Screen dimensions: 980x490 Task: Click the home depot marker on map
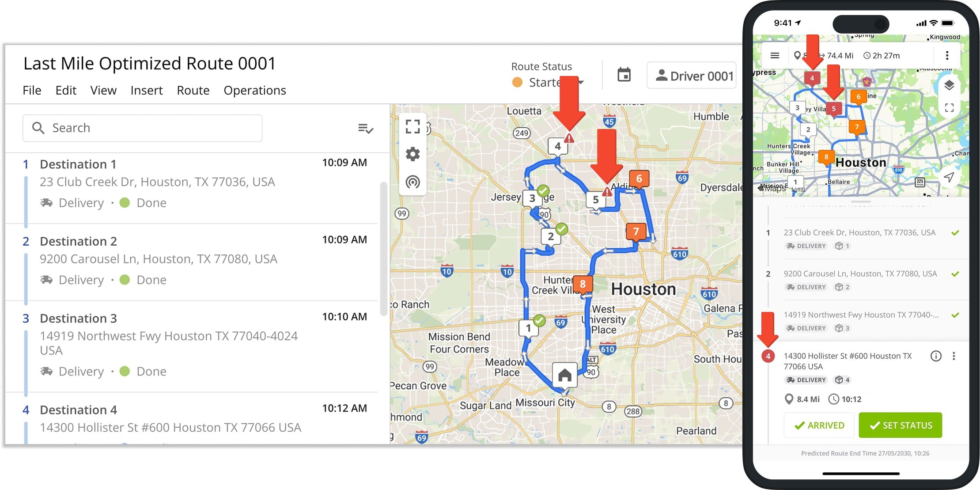pos(564,376)
